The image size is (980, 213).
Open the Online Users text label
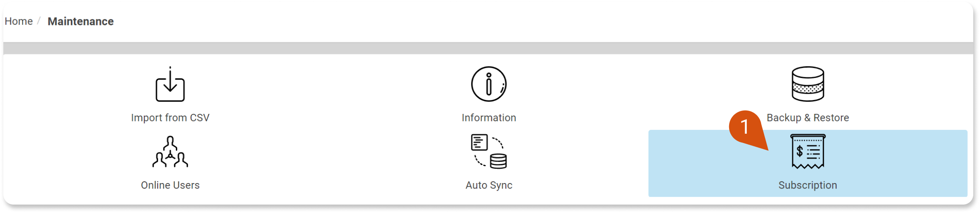(170, 185)
